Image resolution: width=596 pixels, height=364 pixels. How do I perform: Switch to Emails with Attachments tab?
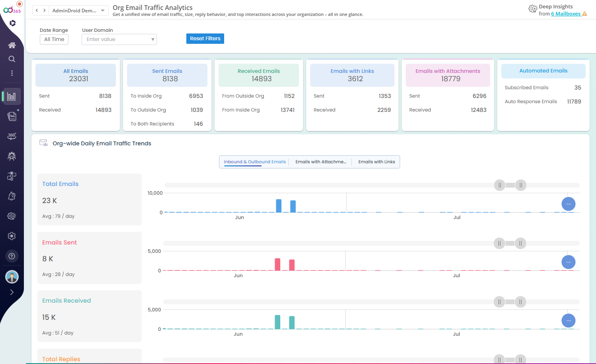tap(320, 162)
